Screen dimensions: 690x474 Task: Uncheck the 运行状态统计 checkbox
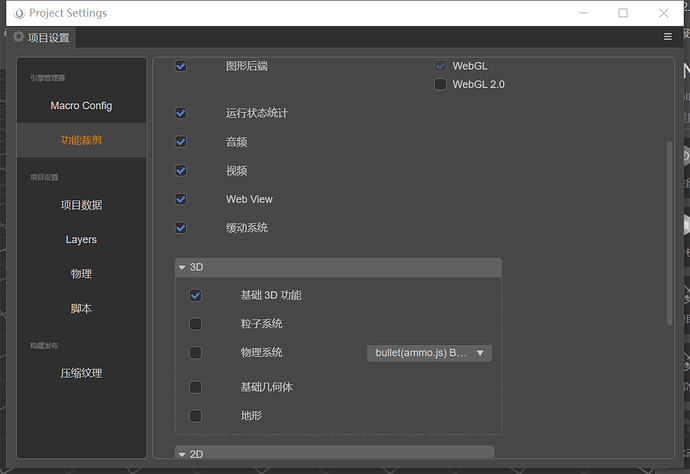click(180, 113)
